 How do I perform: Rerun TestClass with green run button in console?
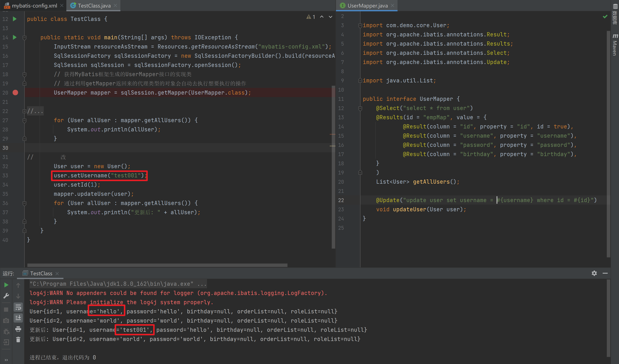(6, 285)
